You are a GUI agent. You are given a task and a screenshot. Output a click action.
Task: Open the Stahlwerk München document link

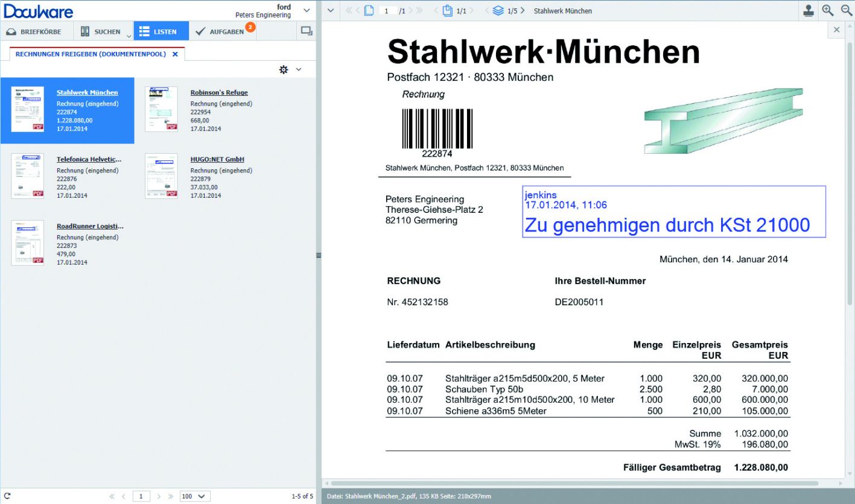coord(87,92)
